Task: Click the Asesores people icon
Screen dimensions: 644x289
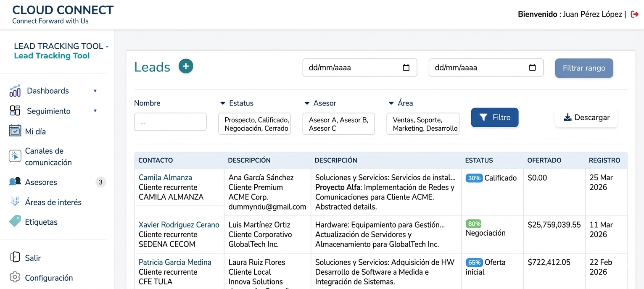Action: [x=15, y=181]
